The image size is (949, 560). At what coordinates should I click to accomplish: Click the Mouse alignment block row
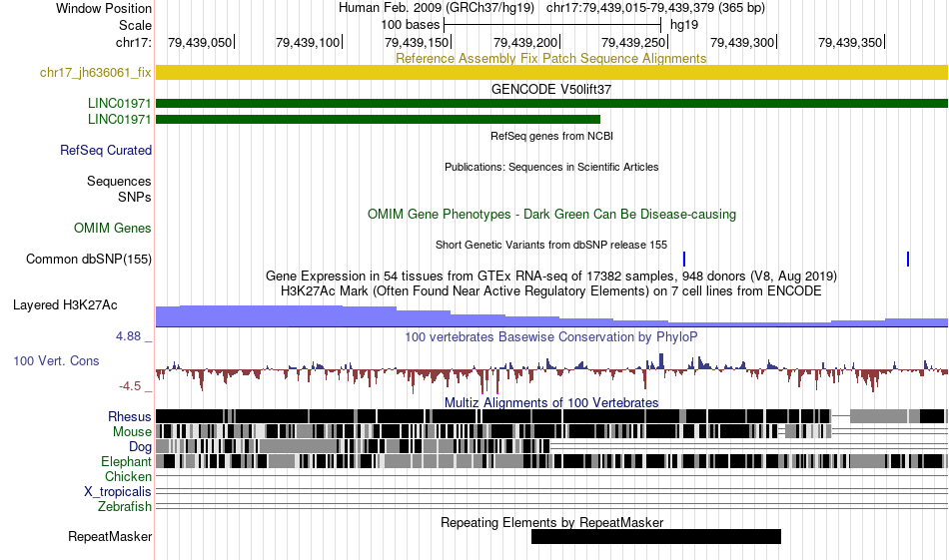[x=551, y=431]
